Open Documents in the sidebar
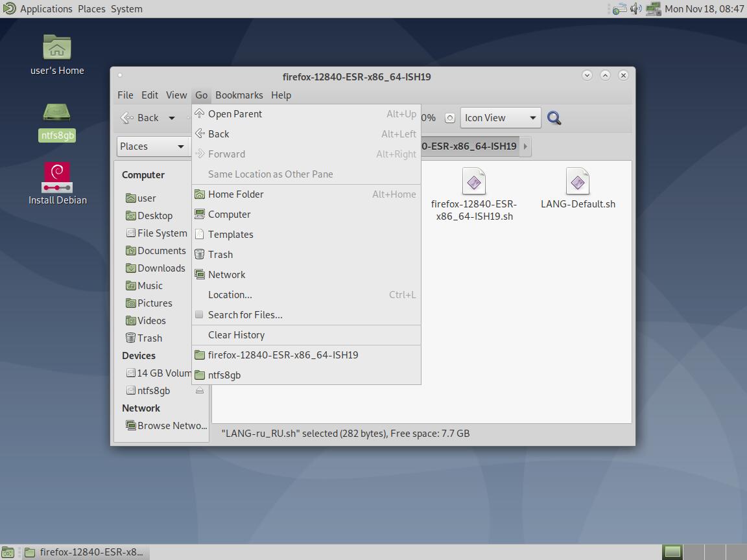The image size is (747, 560). [156, 250]
